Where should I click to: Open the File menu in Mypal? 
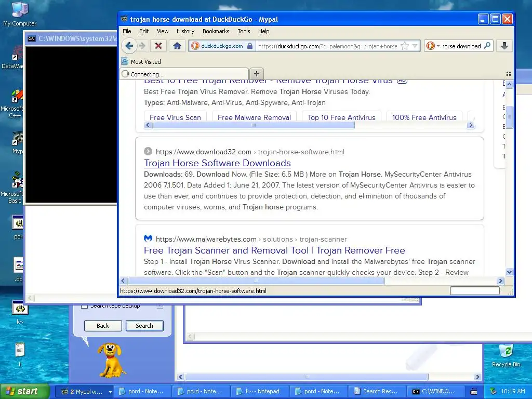click(127, 31)
